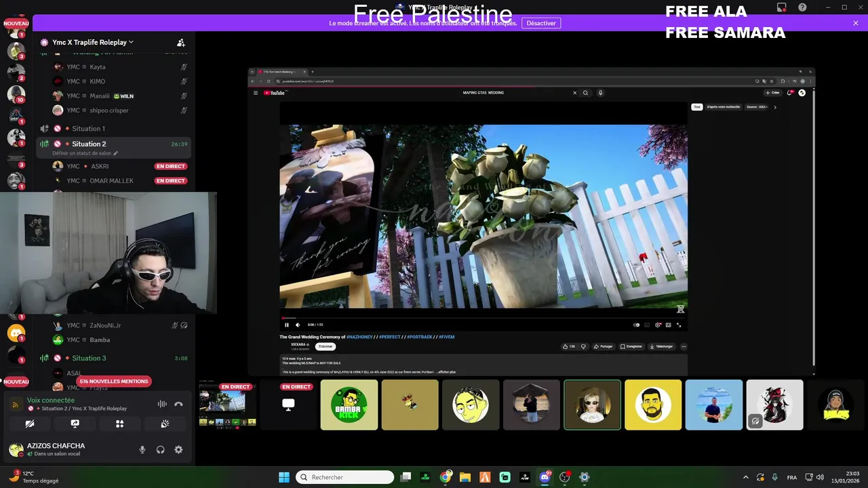The width and height of the screenshot is (868, 488).
Task: Select the yellow cartoon face participant tile
Action: pyautogui.click(x=471, y=405)
